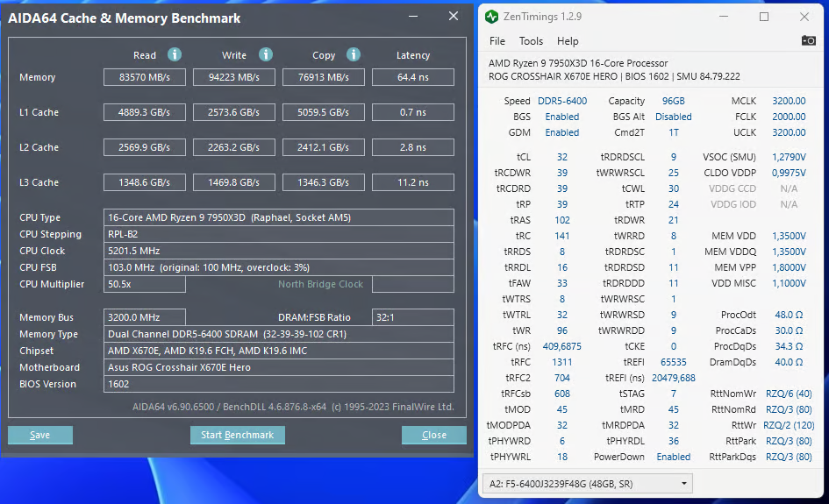Click the CPU Multiplier value 50.5x
829x504 pixels.
145,284
